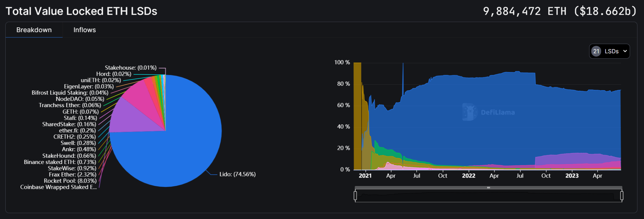Click the Frax Ether (2.32%) label

73,174
